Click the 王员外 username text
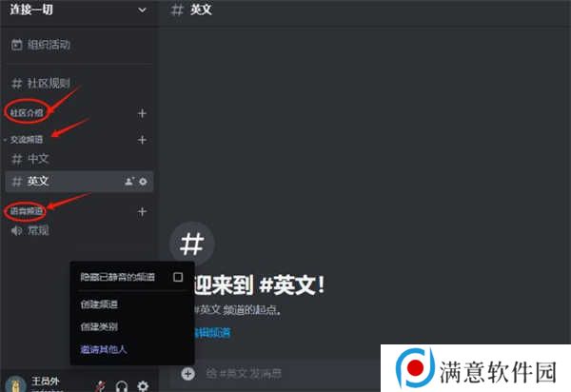 (45, 382)
